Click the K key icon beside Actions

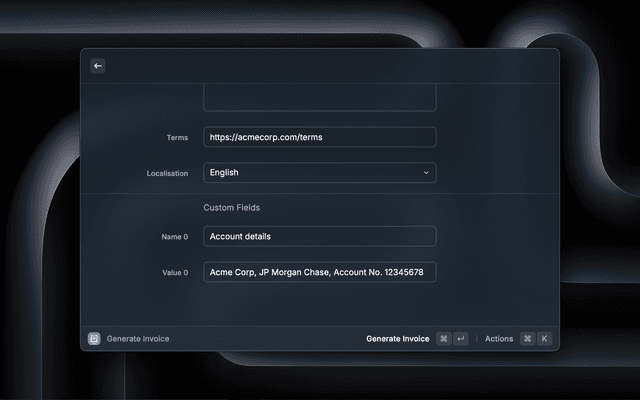tap(544, 339)
